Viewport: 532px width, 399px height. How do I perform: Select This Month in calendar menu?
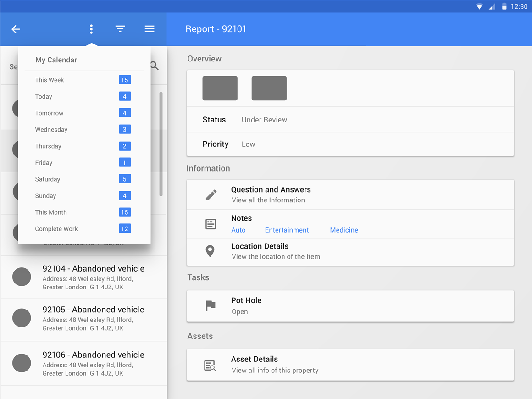click(84, 212)
